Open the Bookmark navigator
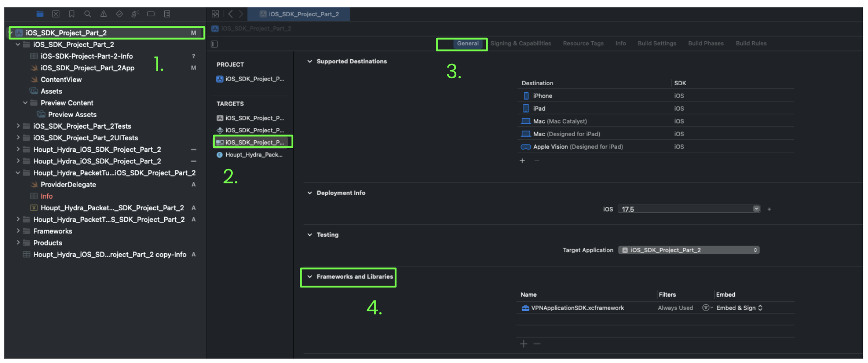The image size is (868, 363). click(72, 14)
